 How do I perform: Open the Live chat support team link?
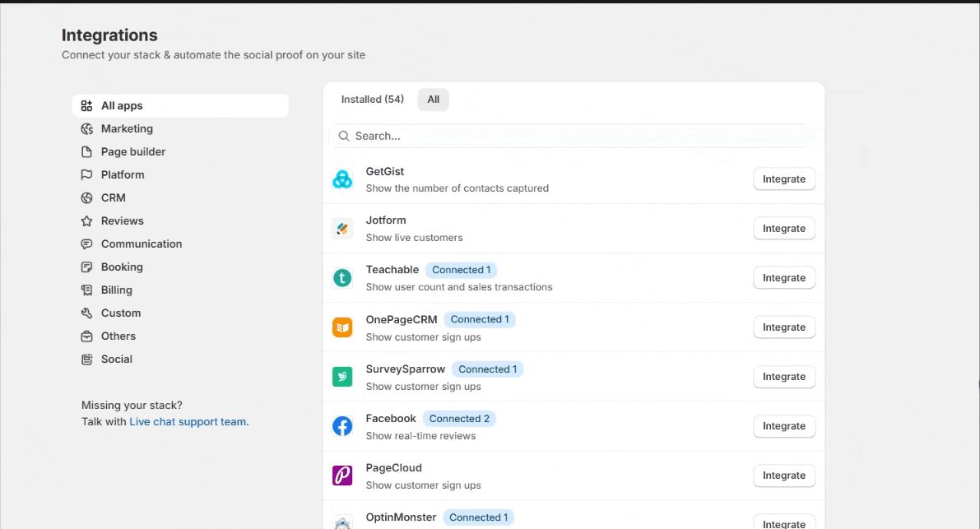tap(188, 421)
